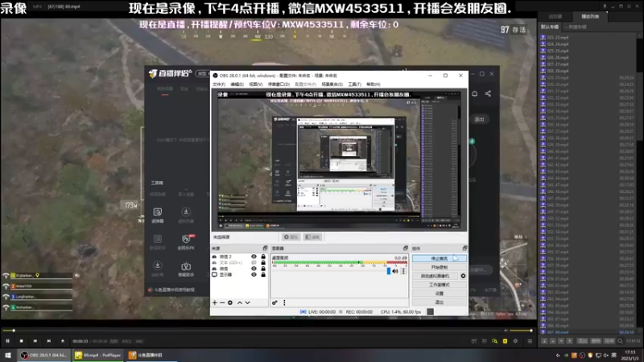
Task: Search the PotPlayer playlist magnifier icon
Action: [620, 341]
